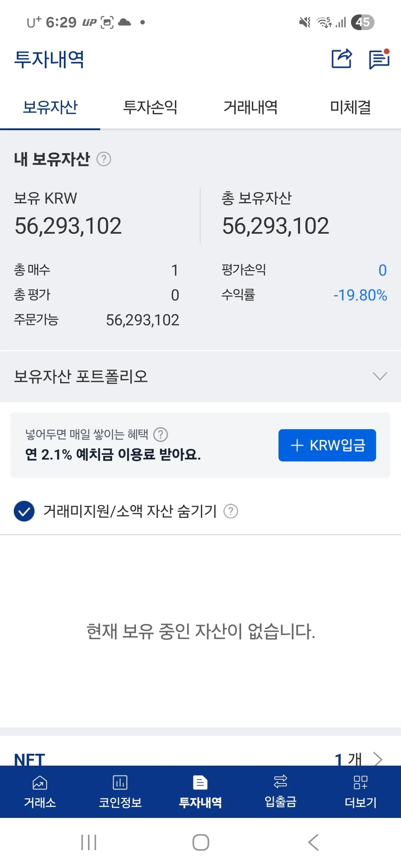Tap the Android back button
Viewport: 401px width, 868px height.
pyautogui.click(x=313, y=842)
